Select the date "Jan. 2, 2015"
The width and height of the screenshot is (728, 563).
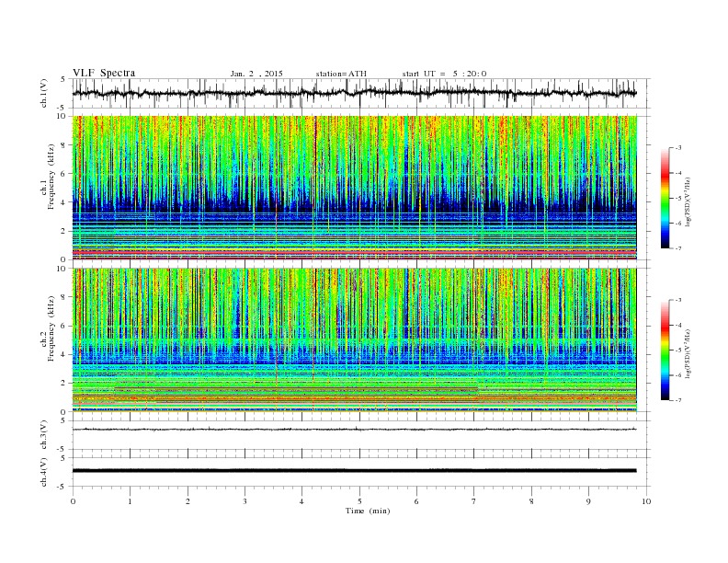256,74
